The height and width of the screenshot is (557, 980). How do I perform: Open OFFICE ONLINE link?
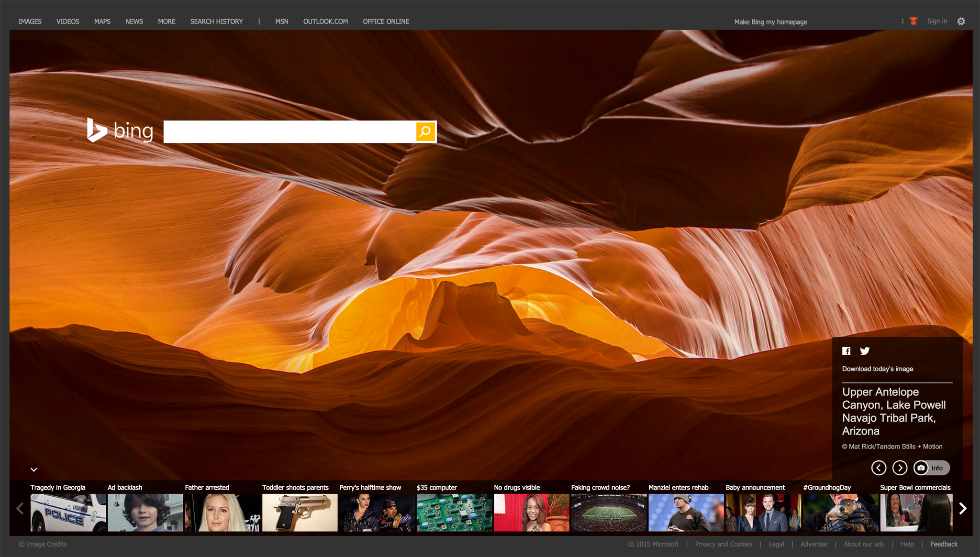[386, 22]
